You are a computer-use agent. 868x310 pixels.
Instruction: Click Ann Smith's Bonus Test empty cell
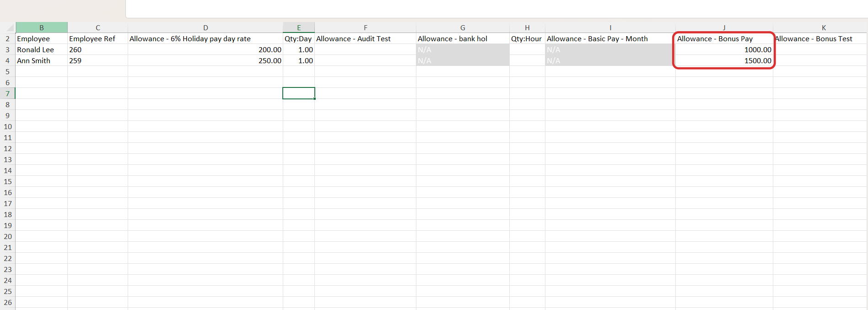click(x=820, y=60)
